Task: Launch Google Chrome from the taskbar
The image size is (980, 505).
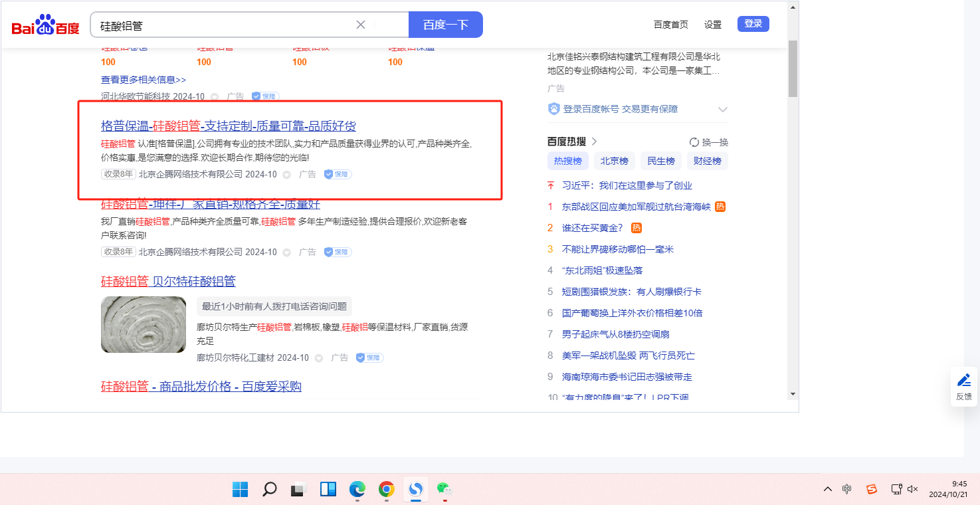Action: tap(387, 490)
